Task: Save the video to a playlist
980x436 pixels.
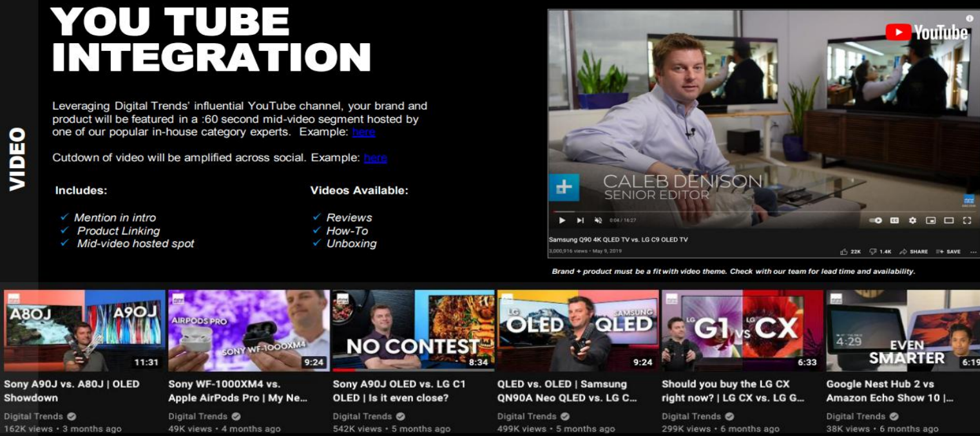Action: (x=948, y=252)
